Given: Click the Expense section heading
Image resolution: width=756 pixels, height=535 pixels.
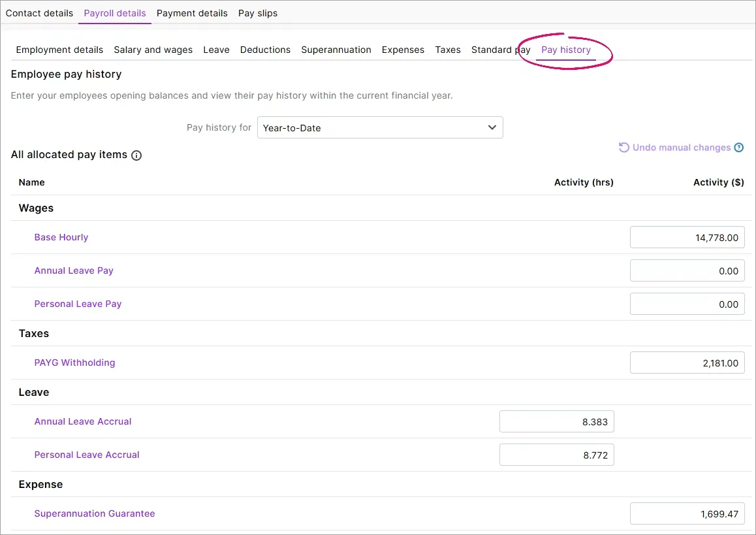Looking at the screenshot, I should pos(40,484).
